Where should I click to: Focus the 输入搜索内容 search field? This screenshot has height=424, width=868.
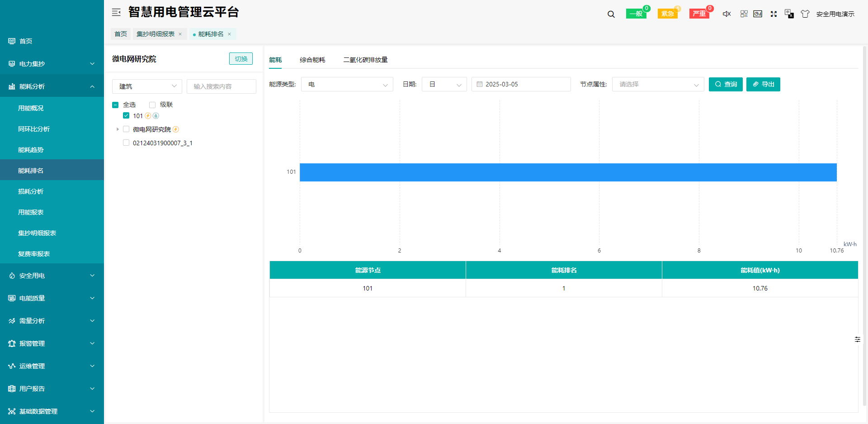(x=222, y=86)
